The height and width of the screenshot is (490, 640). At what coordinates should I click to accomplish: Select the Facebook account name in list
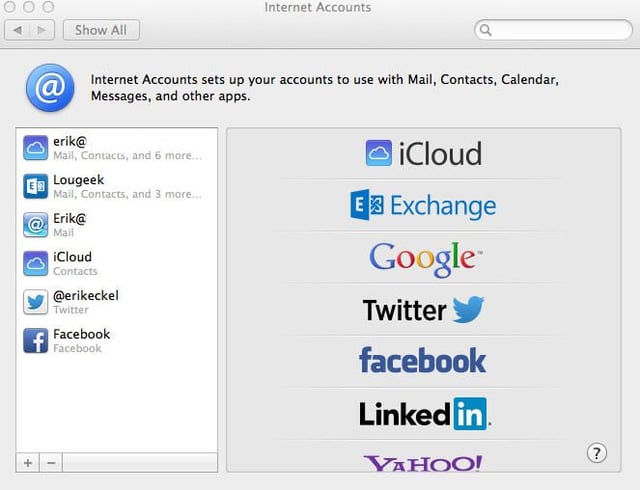pyautogui.click(x=82, y=334)
